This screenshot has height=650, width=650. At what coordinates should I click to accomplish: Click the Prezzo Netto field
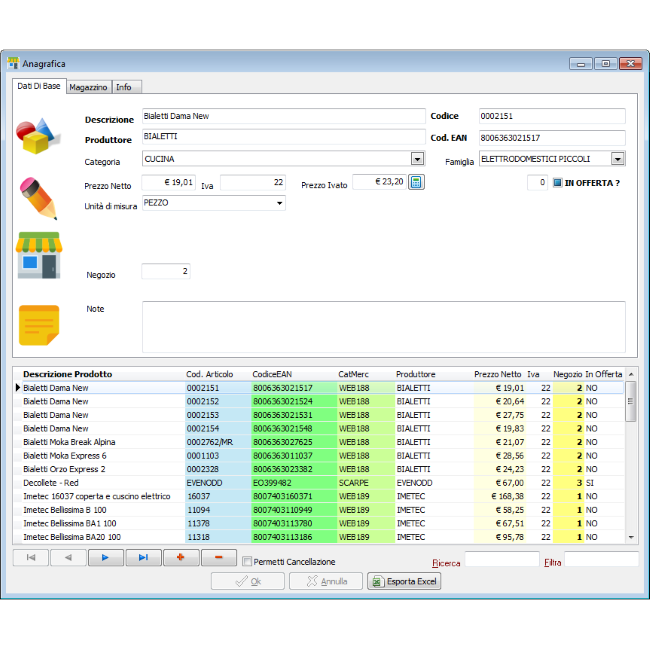169,182
